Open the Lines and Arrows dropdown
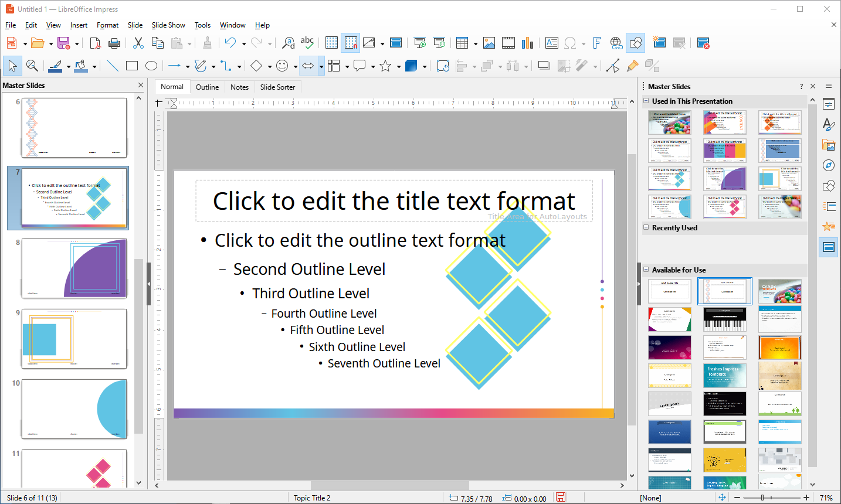Screen dimensions: 841x504 (x=187, y=66)
